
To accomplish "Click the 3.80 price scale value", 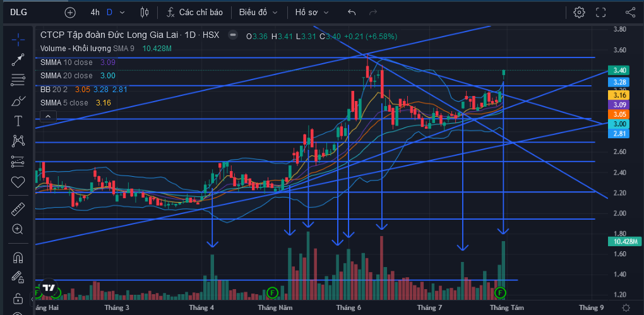I will pos(619,29).
